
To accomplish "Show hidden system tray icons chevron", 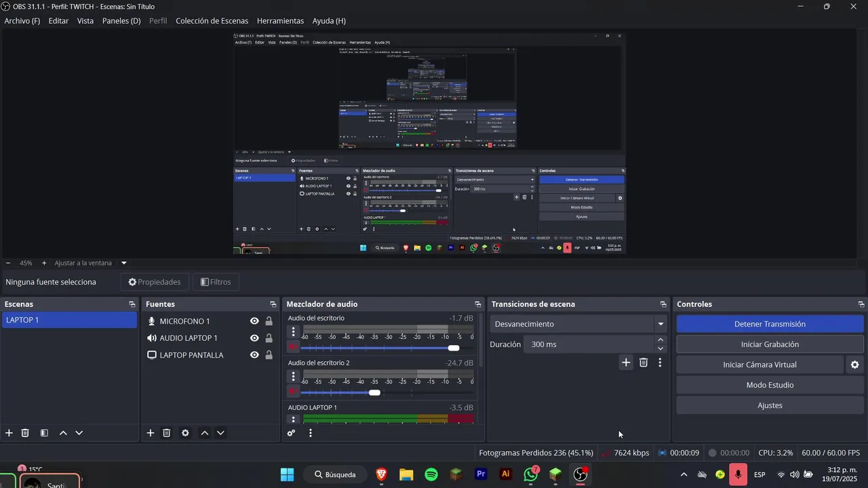I will coord(684,474).
